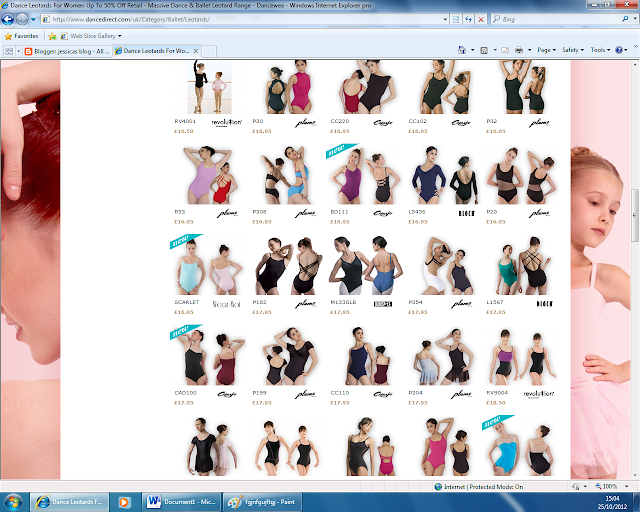Image resolution: width=640 pixels, height=512 pixels.
Task: Click the vertical scrollbar thumb
Action: [x=635, y=216]
